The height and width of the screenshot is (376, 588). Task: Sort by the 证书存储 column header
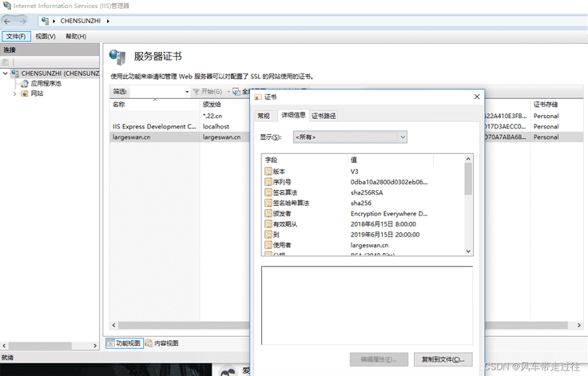click(x=558, y=105)
